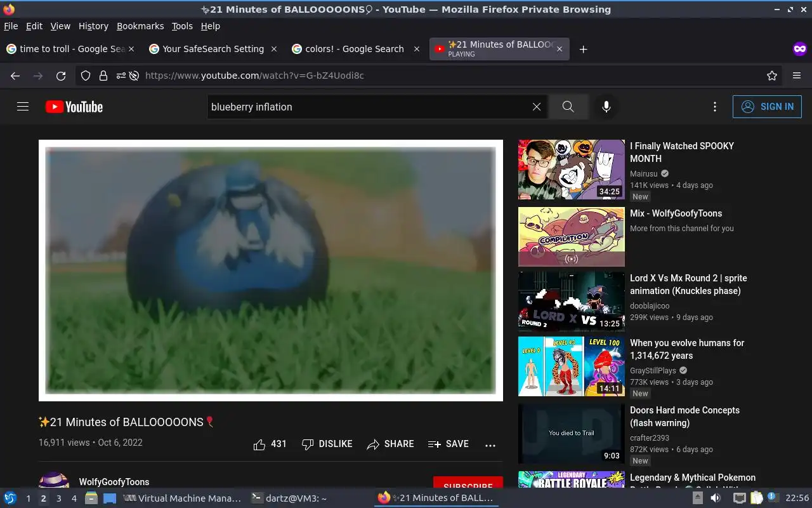Open the volume speaker tray icon
Viewport: 812px width, 508px height.
(716, 498)
